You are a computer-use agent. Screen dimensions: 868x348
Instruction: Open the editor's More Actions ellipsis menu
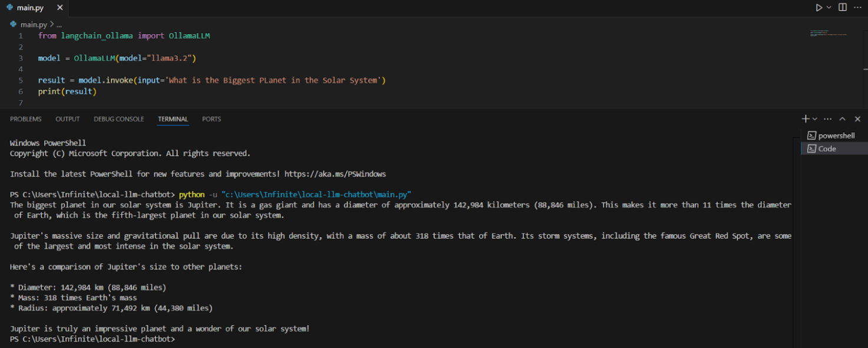[857, 8]
